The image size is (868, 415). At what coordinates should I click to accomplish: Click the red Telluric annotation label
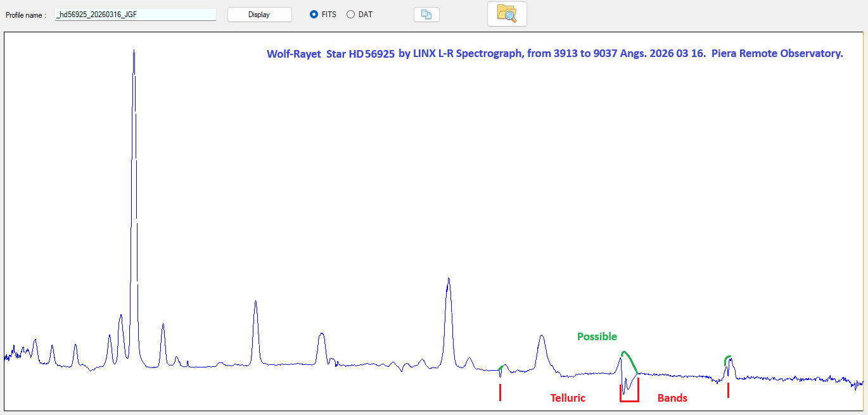tap(568, 398)
